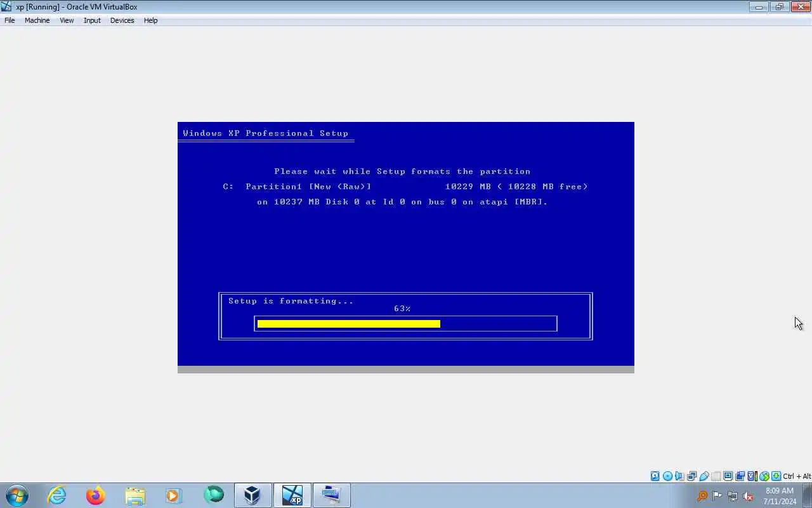Launch Internet Explorer from taskbar
Screen dimensions: 812x508
(x=57, y=495)
